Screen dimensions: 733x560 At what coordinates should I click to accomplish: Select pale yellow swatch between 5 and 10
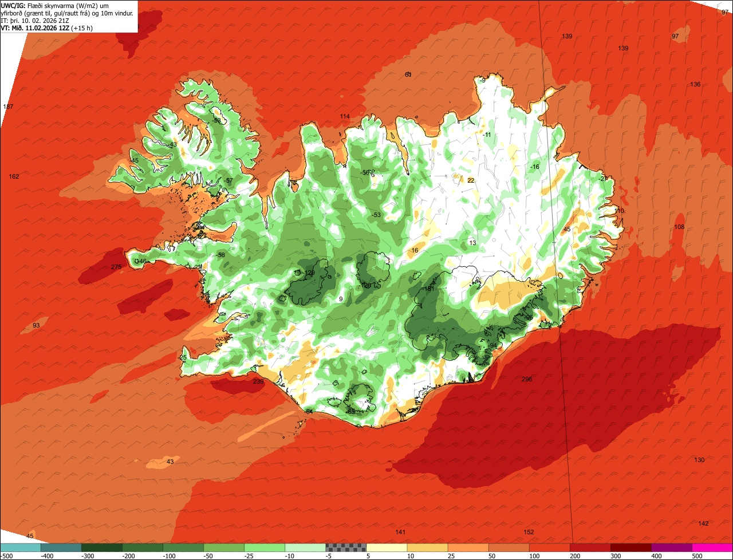pyautogui.click(x=387, y=547)
